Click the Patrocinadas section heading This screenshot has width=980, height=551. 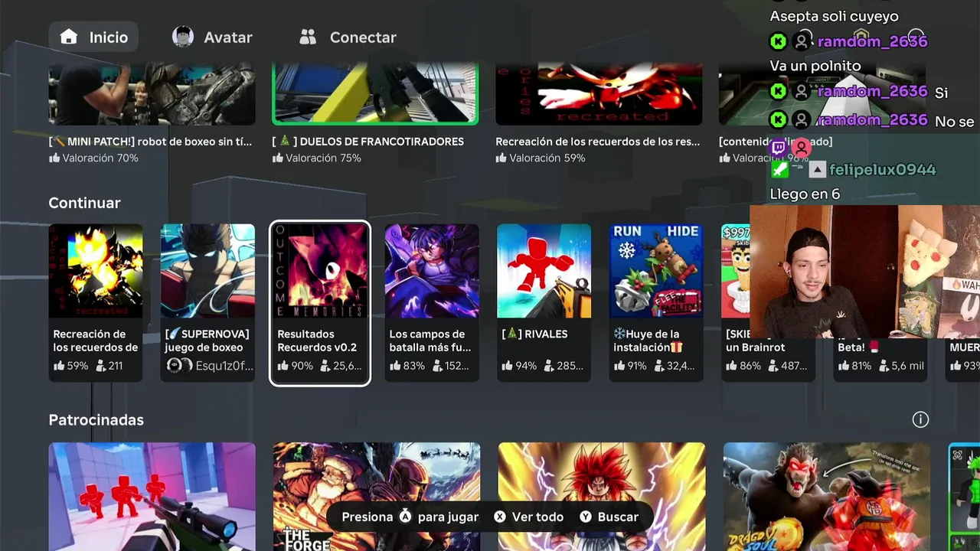(96, 419)
